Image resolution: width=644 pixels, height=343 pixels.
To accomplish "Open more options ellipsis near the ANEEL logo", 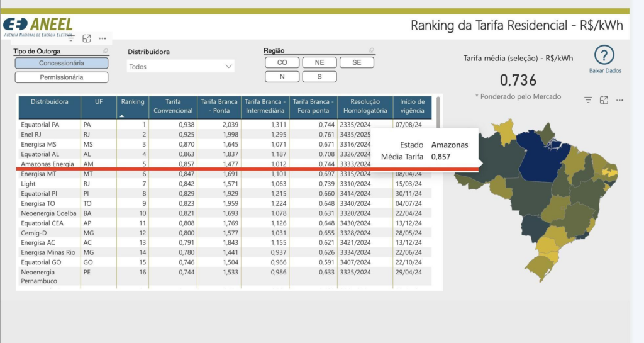I will 102,38.
